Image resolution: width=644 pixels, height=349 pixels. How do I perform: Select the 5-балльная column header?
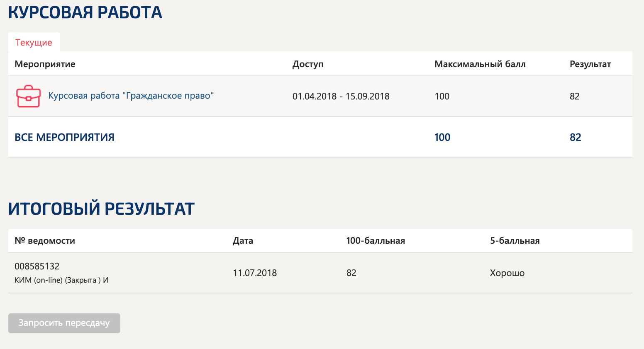pyautogui.click(x=515, y=241)
